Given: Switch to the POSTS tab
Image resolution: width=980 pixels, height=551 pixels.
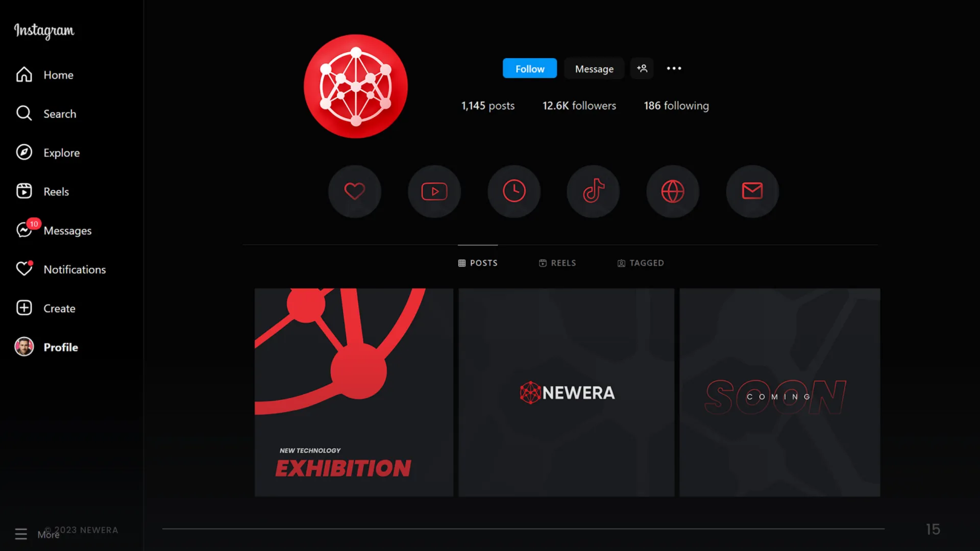Looking at the screenshot, I should [478, 263].
